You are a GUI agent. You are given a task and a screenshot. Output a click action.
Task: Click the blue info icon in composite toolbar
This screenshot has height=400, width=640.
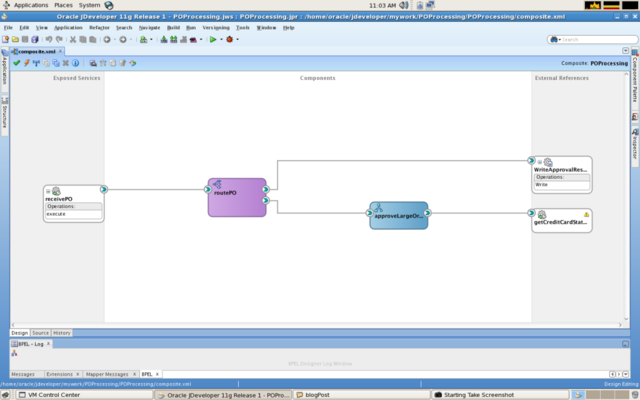[76, 63]
